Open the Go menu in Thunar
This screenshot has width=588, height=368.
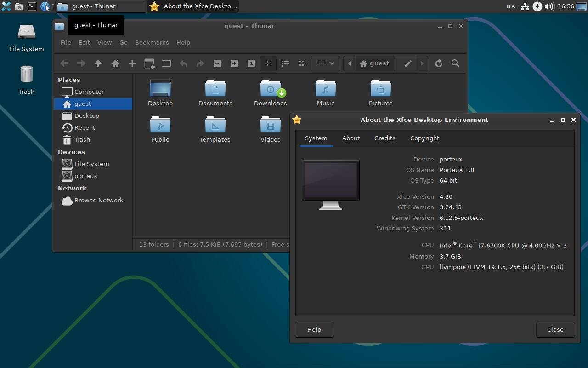(x=124, y=42)
